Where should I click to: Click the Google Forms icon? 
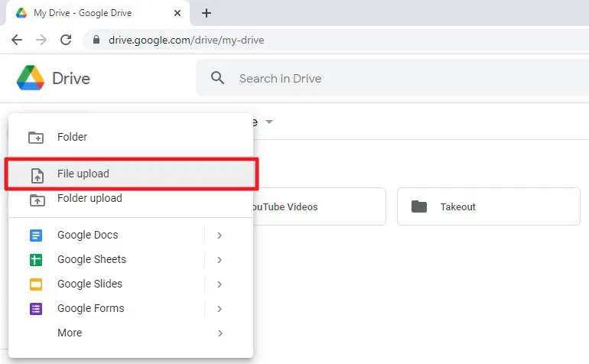[x=36, y=309]
